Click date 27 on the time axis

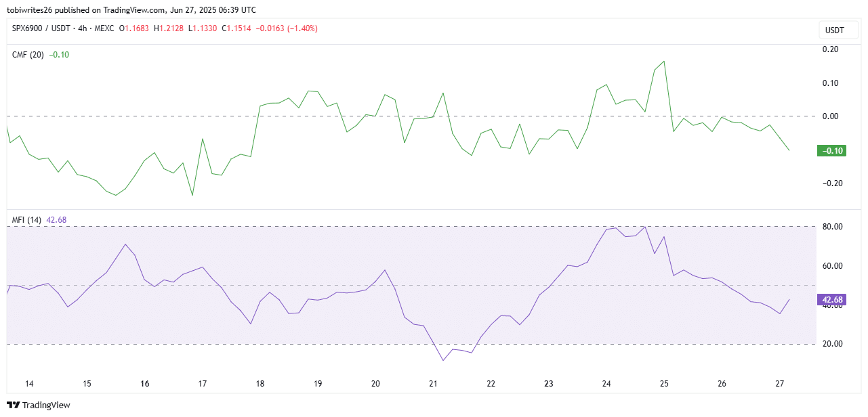coord(779,384)
